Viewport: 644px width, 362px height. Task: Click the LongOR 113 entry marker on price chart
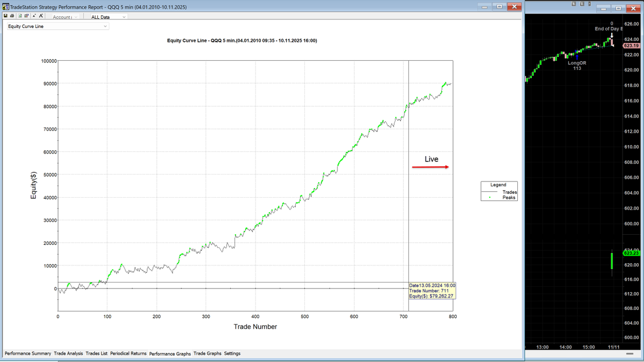click(577, 66)
